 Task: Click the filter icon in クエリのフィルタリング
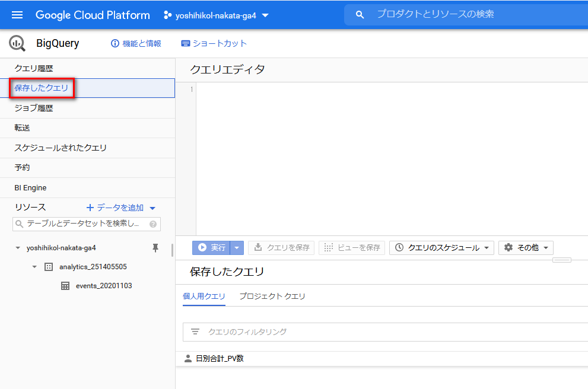(x=195, y=331)
